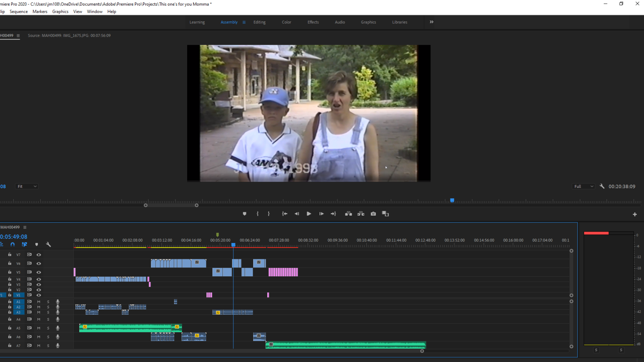Step back one frame
This screenshot has width=644, height=362.
coord(297,214)
